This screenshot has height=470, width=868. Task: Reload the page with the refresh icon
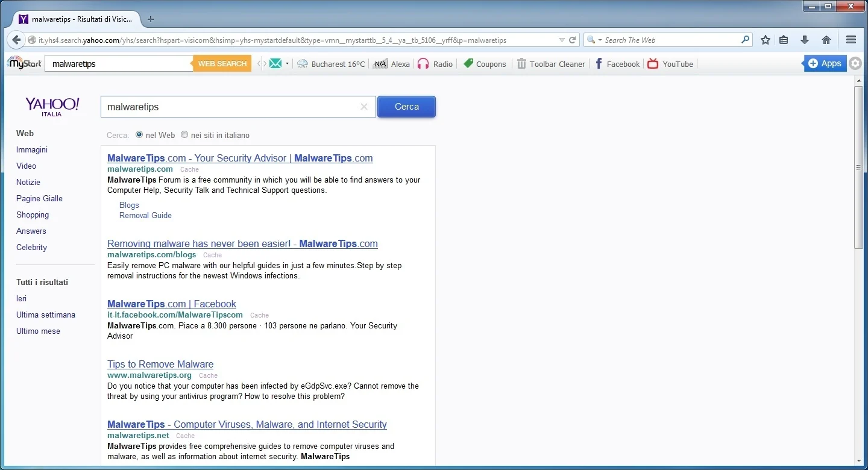(x=573, y=40)
